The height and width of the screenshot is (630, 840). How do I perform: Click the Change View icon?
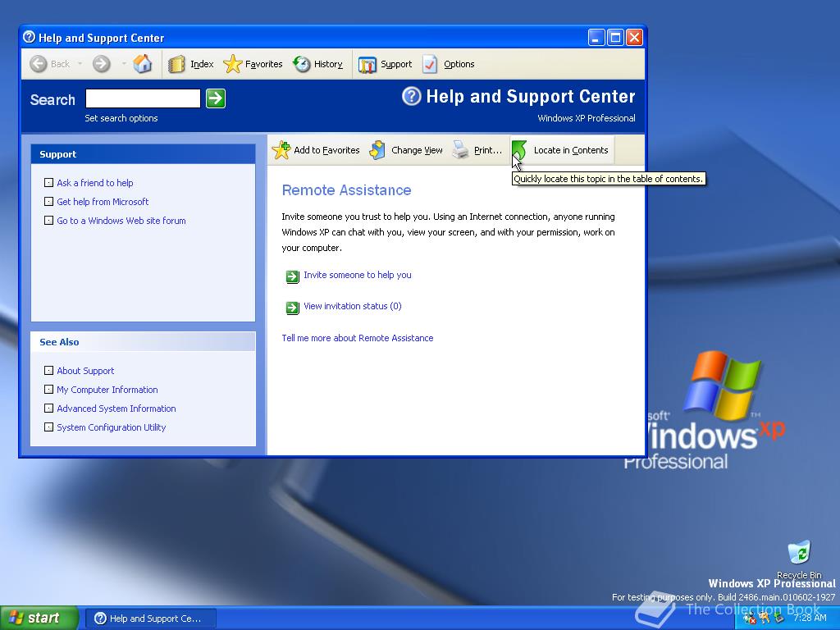coord(377,150)
